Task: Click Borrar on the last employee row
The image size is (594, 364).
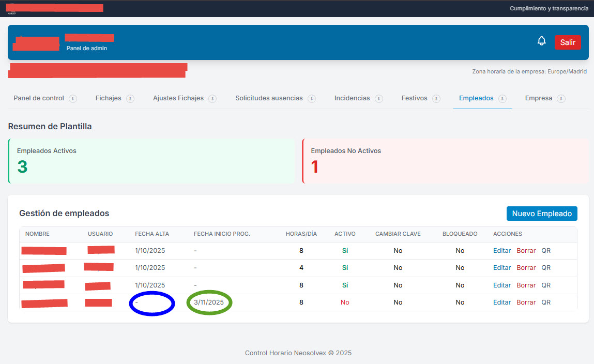Action: coord(526,302)
